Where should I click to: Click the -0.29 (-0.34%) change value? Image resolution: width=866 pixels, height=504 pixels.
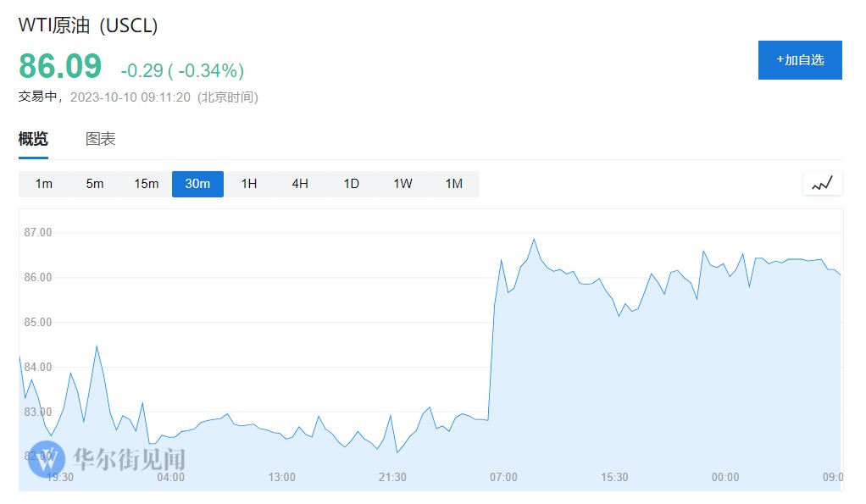[182, 69]
